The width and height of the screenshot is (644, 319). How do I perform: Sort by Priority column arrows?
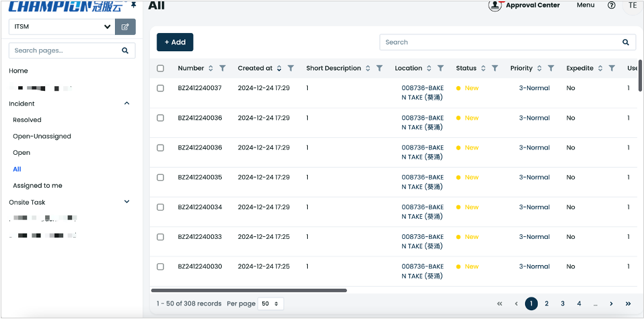tap(539, 68)
